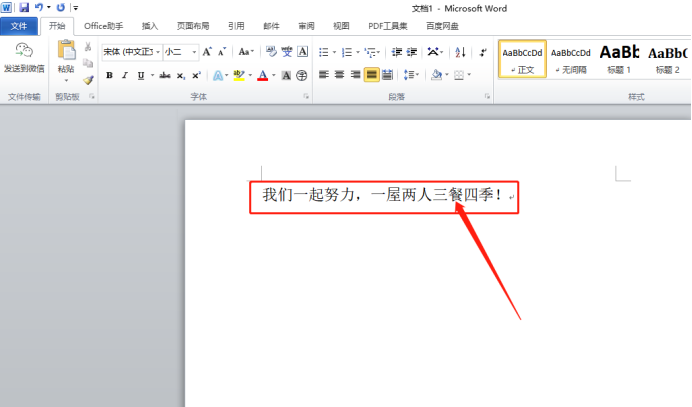Apply character shading icon
This screenshot has height=407, width=692.
(286, 75)
